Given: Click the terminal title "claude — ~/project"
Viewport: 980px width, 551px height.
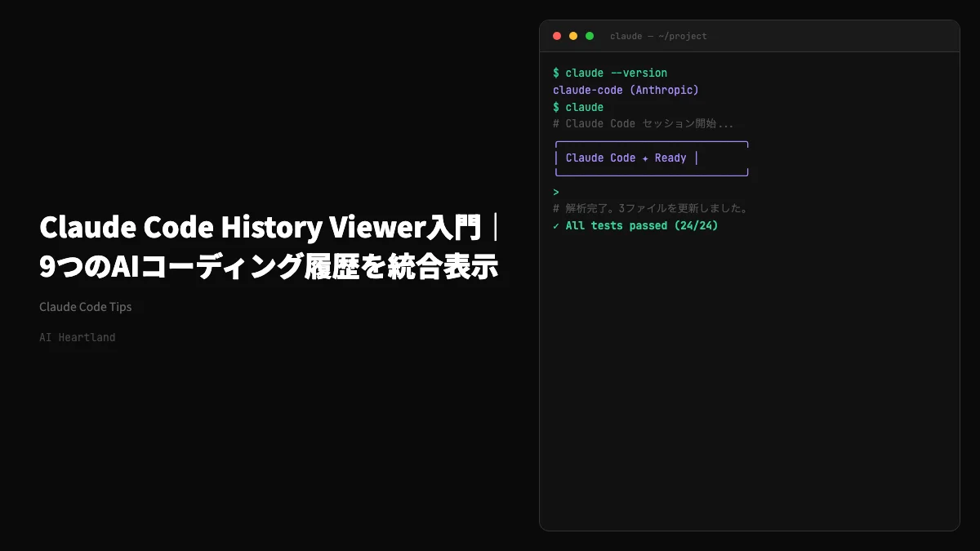Looking at the screenshot, I should pos(658,36).
